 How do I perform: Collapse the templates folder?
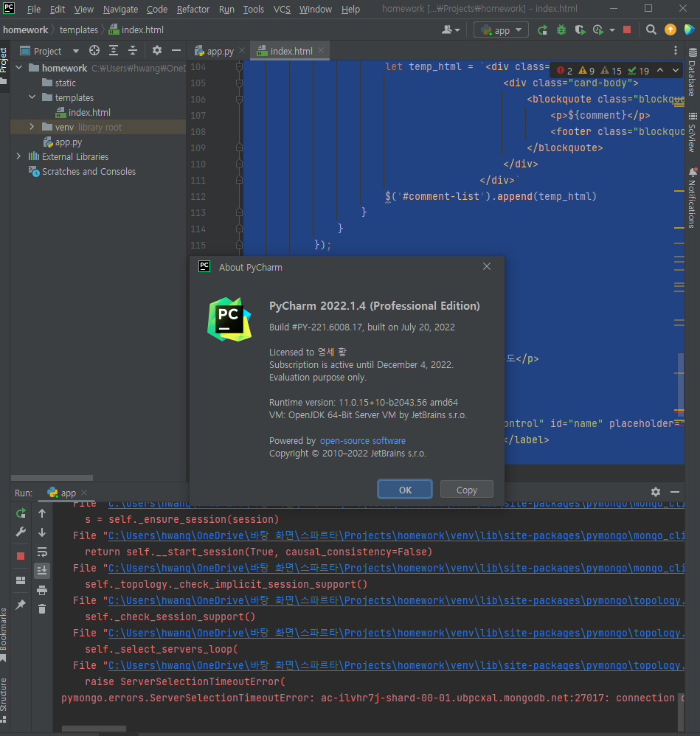tap(32, 97)
